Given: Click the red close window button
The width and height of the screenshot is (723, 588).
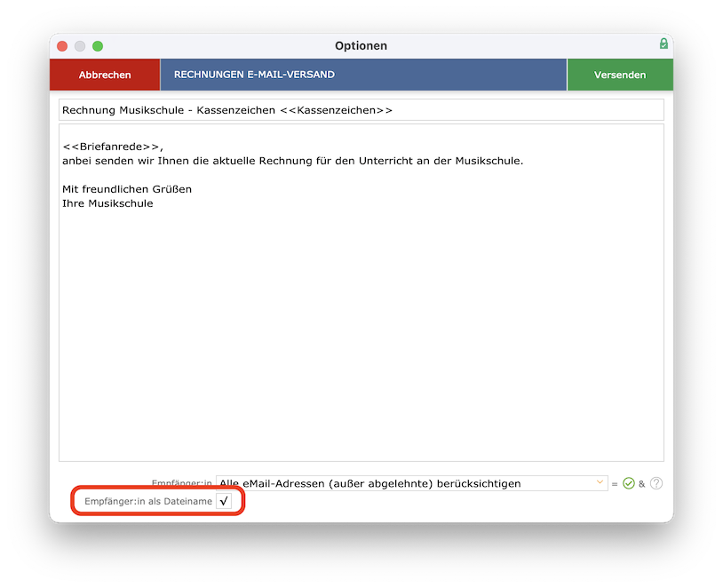Looking at the screenshot, I should 62,45.
